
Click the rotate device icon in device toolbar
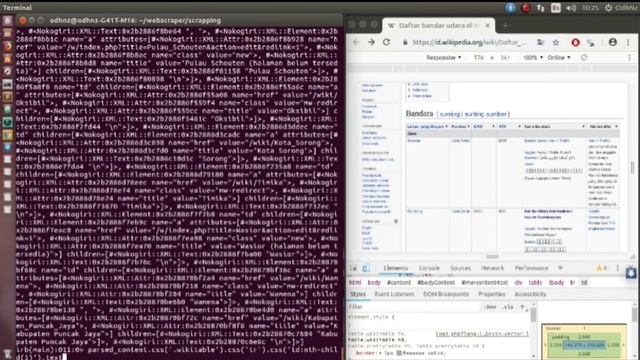click(x=584, y=58)
